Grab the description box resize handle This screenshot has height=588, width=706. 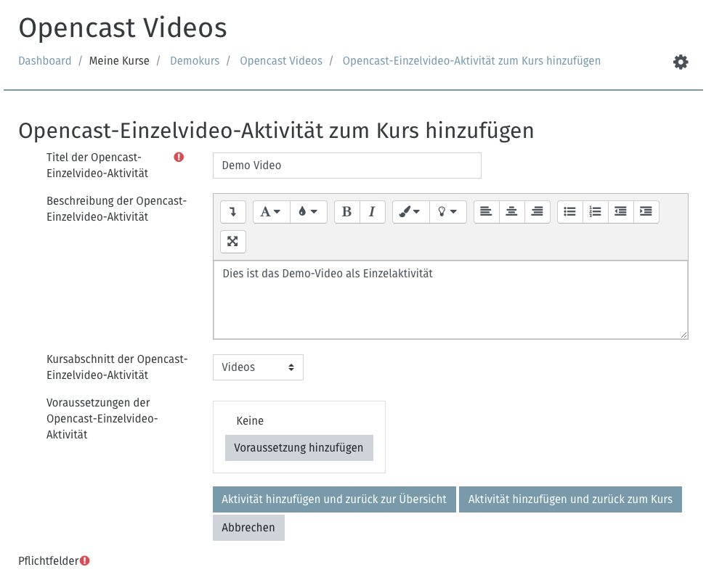click(x=683, y=335)
